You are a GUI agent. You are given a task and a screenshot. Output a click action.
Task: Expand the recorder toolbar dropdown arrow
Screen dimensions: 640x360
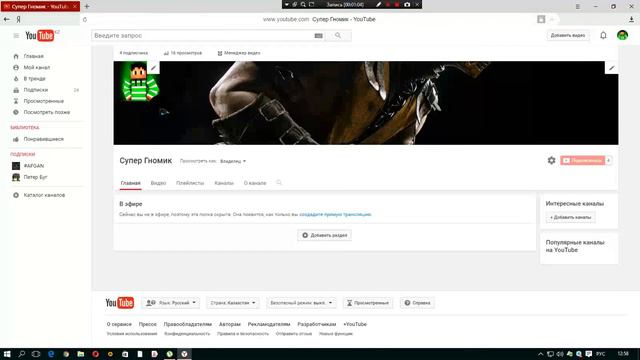[287, 4]
